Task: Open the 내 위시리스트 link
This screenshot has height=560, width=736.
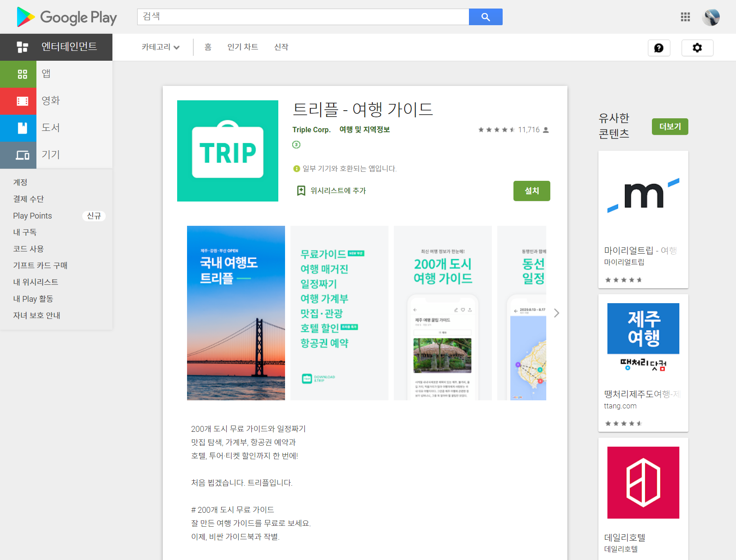Action: tap(36, 282)
